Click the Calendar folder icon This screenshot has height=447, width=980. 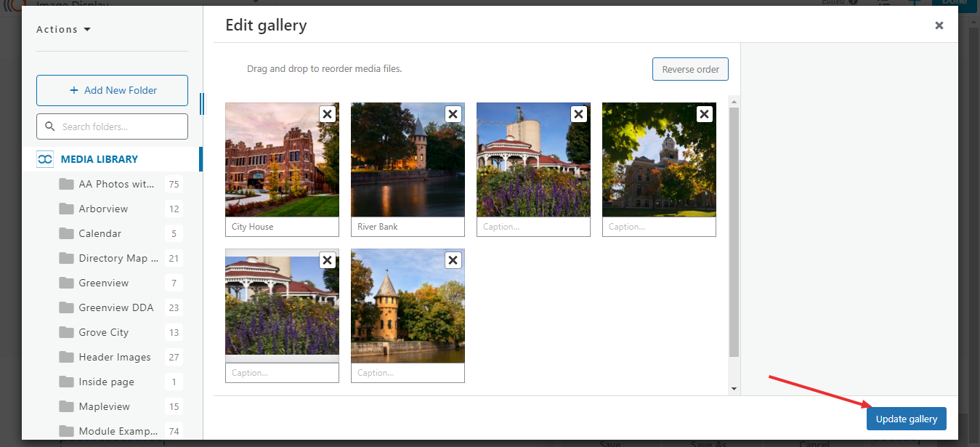tap(67, 233)
